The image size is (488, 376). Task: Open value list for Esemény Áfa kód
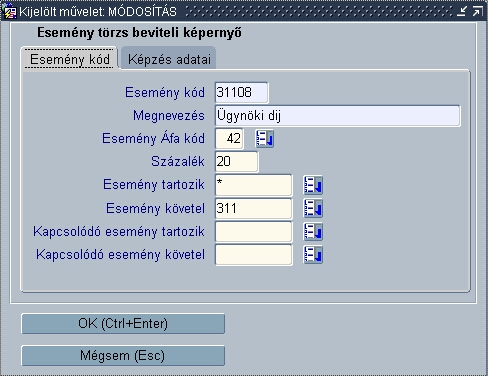[265, 138]
